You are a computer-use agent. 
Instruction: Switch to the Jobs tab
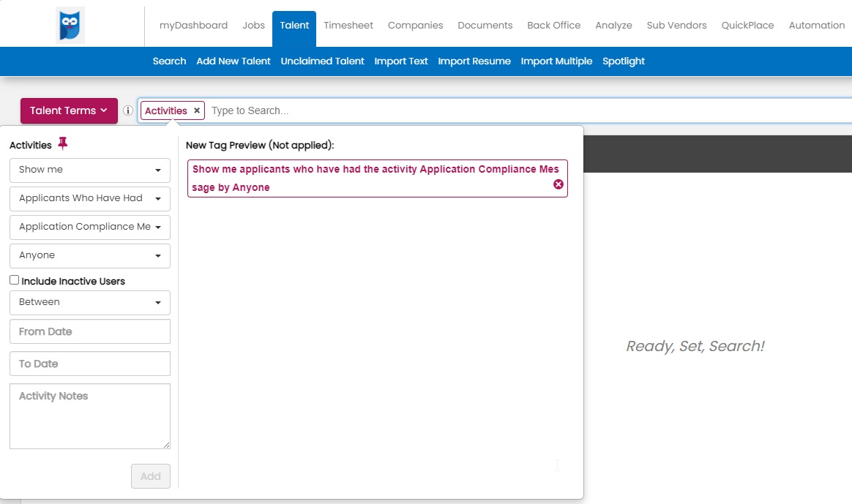click(253, 25)
